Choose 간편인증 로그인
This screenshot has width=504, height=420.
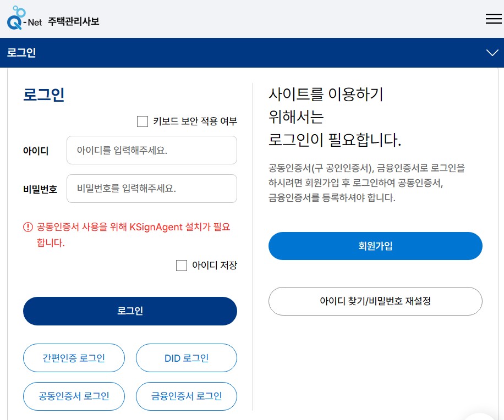pyautogui.click(x=74, y=358)
